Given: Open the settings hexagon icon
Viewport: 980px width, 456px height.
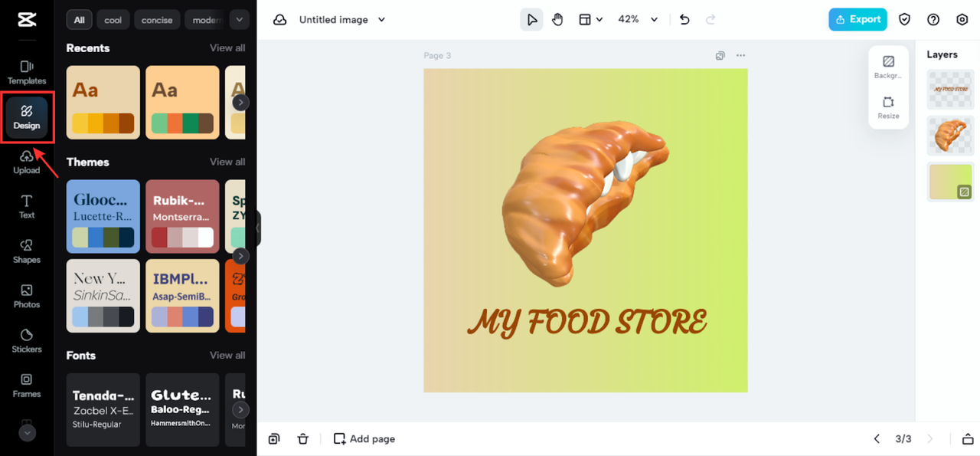Looking at the screenshot, I should 962,20.
